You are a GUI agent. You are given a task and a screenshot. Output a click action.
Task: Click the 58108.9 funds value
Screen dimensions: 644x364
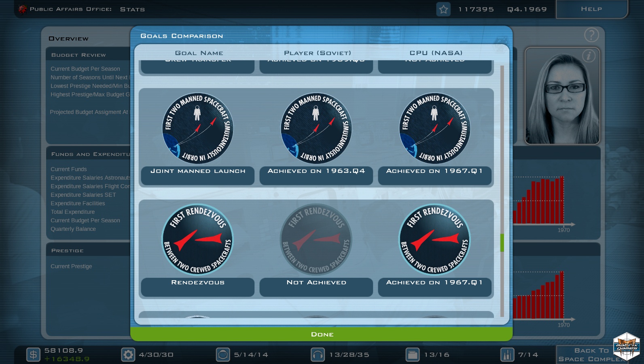[x=64, y=351]
